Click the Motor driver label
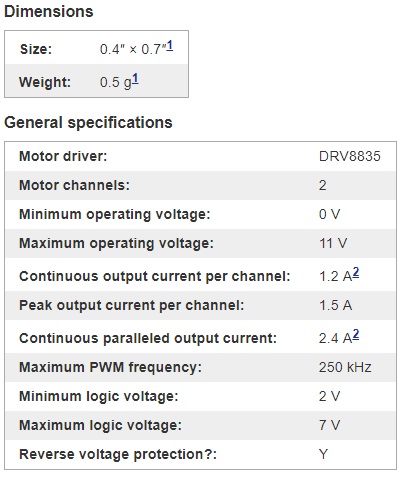This screenshot has height=479, width=403. click(63, 156)
